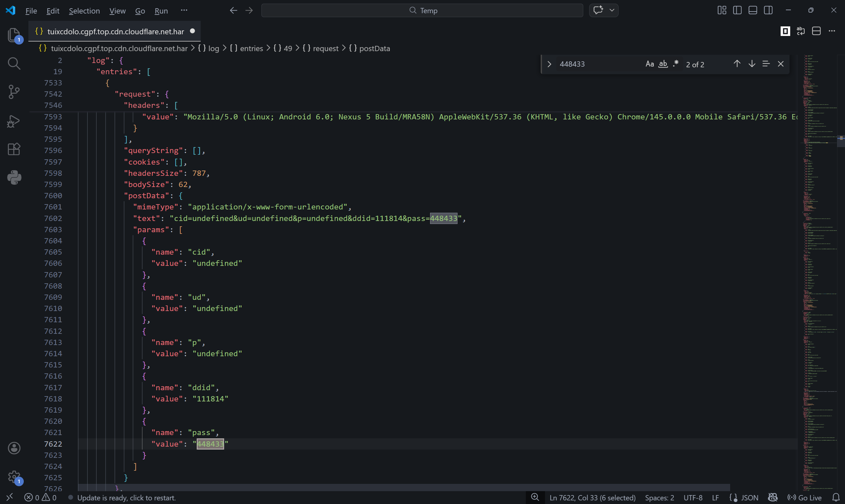This screenshot has height=504, width=845.
Task: Open the Extensions view
Action: (14, 149)
